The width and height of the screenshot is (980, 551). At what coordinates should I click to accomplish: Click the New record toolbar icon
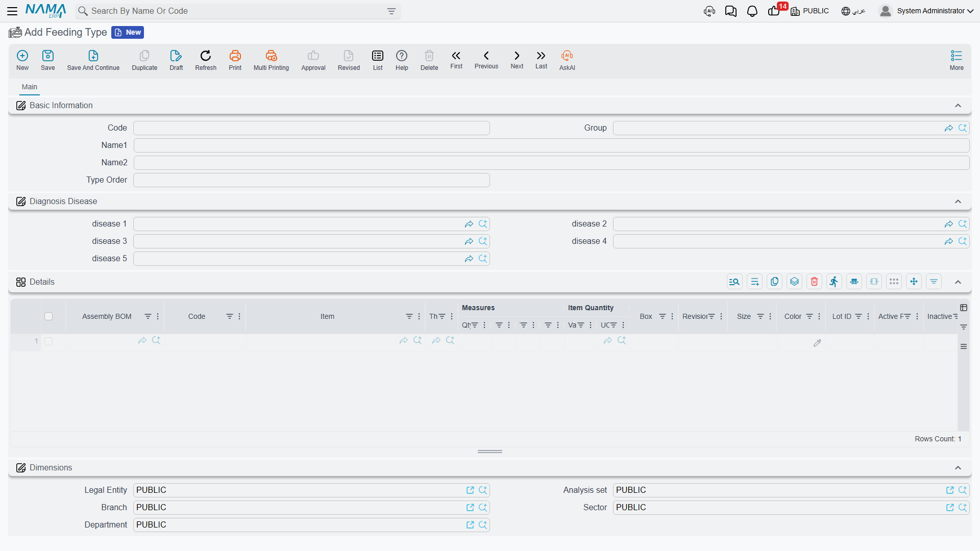coord(22,60)
